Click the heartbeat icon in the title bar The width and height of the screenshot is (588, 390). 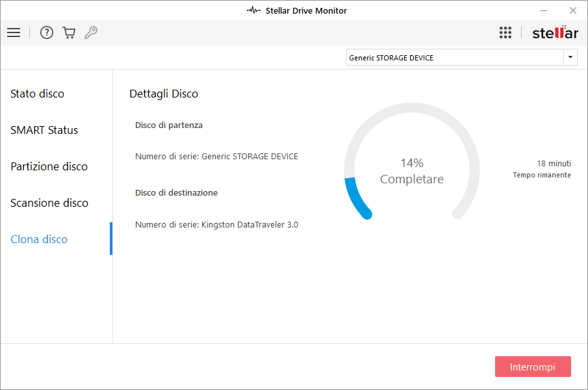tap(253, 10)
